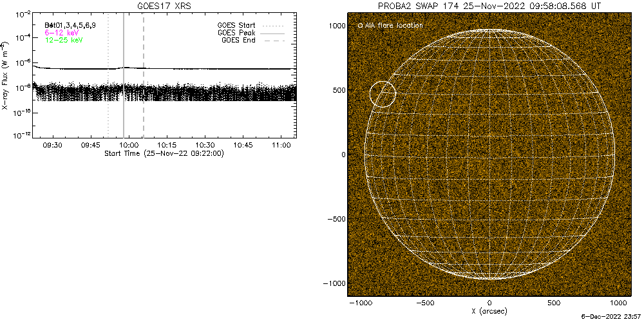Select the GOES Start legend label
The width and height of the screenshot is (644, 322).
point(236,26)
